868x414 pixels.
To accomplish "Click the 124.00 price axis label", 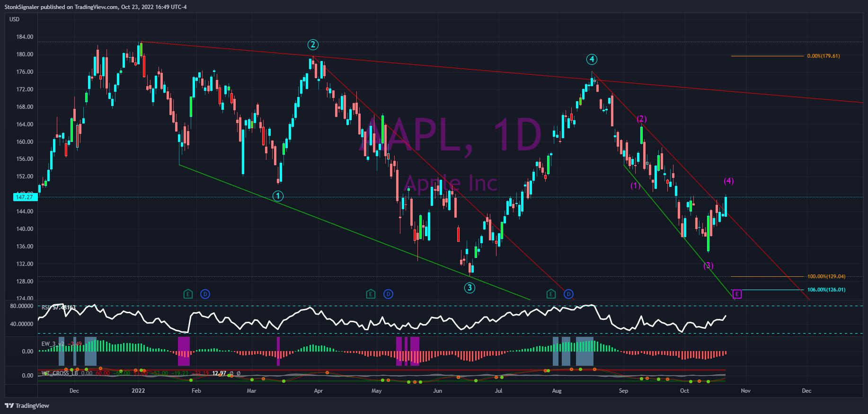I will [x=25, y=298].
